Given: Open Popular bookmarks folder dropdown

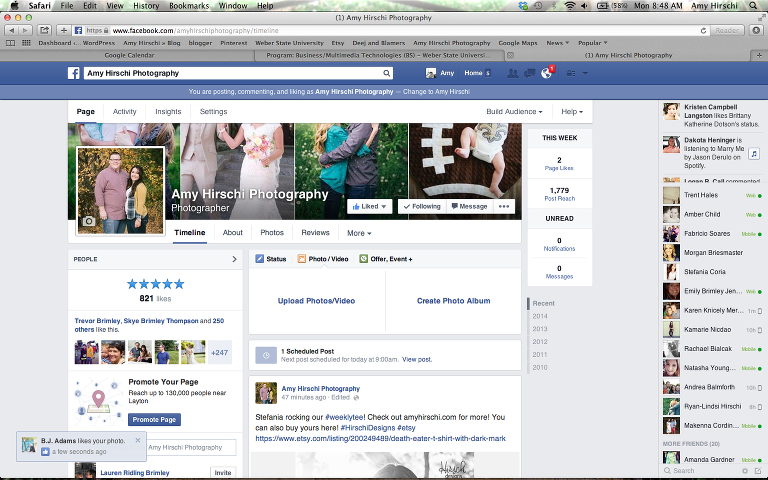Looking at the screenshot, I should (x=593, y=43).
